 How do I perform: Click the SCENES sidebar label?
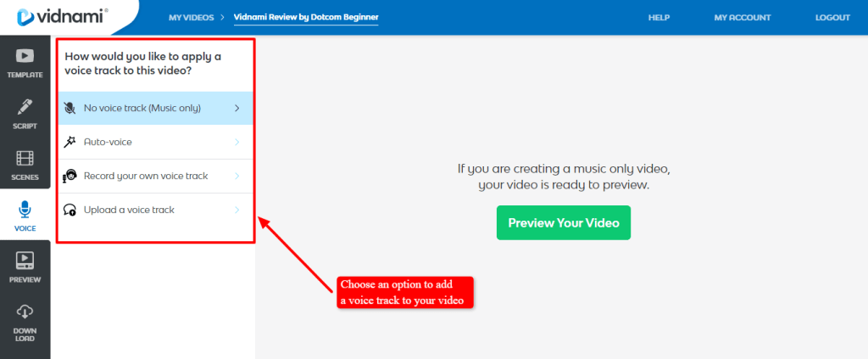click(25, 177)
